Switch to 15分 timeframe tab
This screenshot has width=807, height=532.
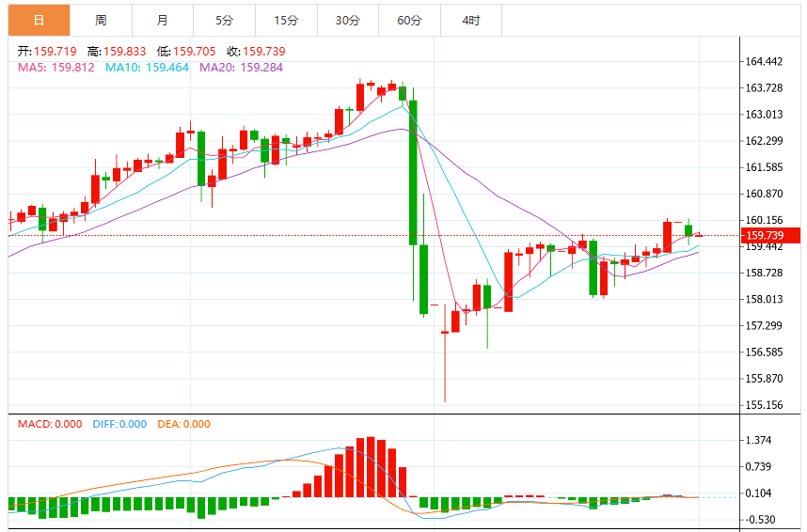286,20
